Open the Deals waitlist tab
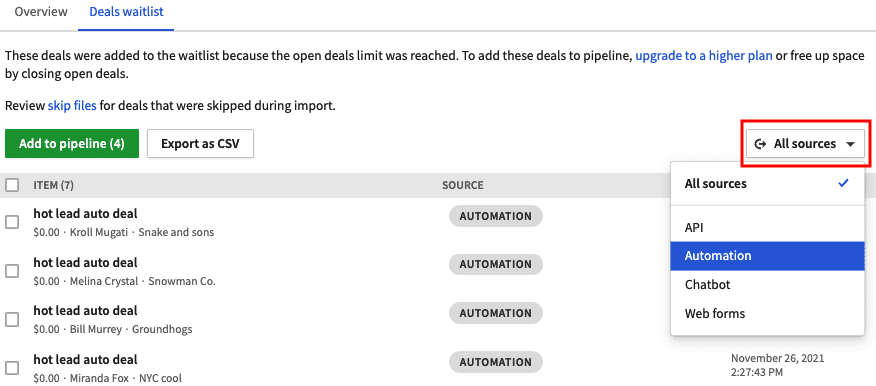This screenshot has width=876, height=386. point(126,12)
